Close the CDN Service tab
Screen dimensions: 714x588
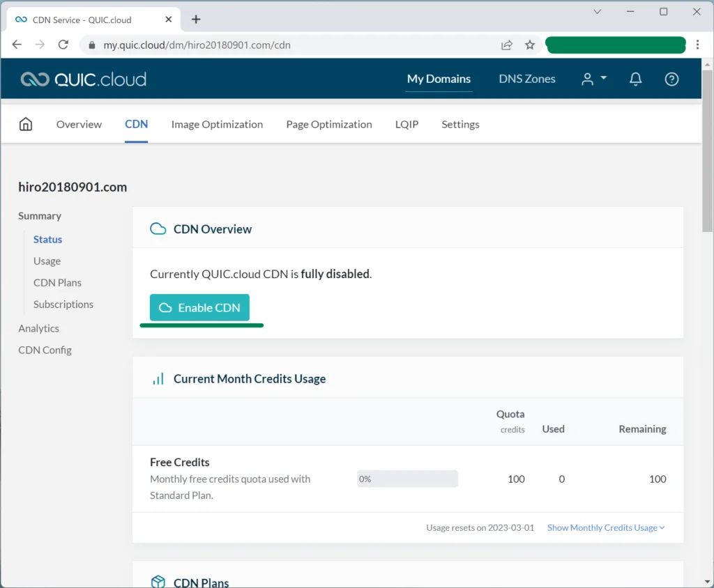[169, 20]
